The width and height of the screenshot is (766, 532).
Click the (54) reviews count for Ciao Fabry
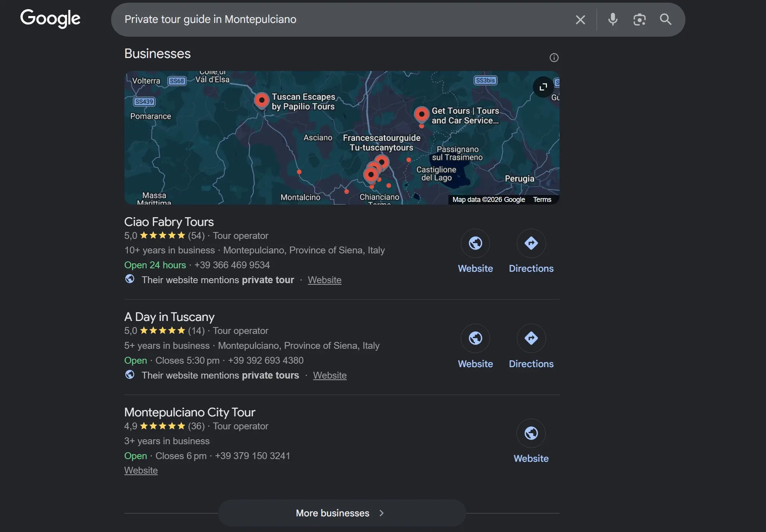[x=196, y=235]
